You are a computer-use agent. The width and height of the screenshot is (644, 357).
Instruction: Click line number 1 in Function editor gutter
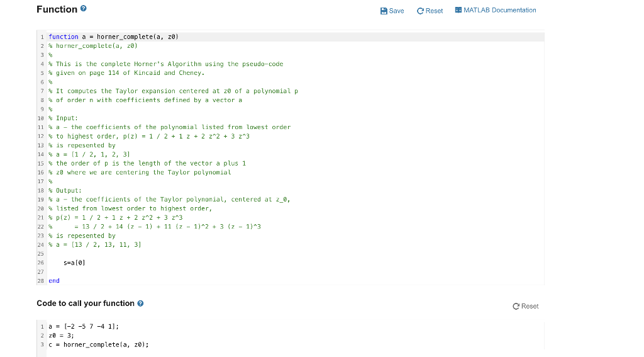42,37
